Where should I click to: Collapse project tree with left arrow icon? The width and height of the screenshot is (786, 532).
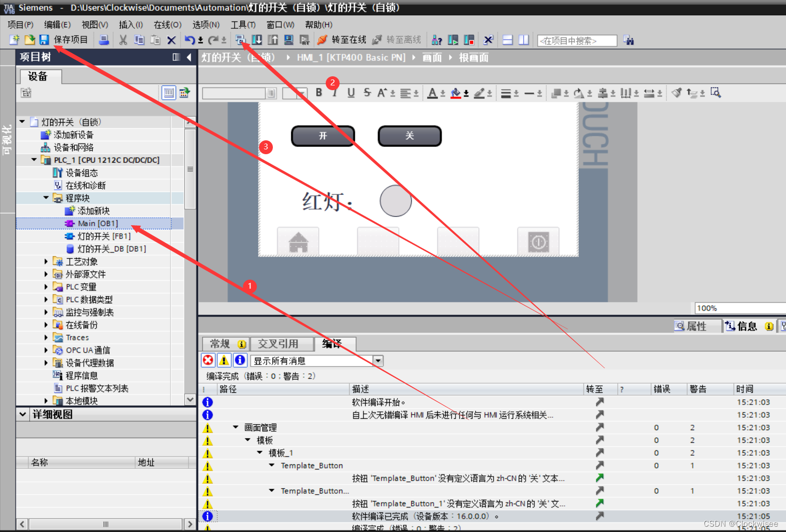[189, 57]
